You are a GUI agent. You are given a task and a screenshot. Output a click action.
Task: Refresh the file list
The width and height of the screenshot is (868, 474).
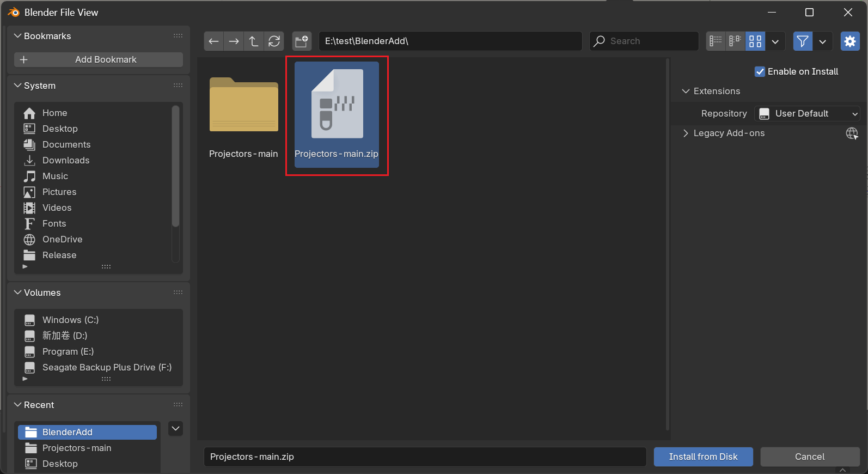pyautogui.click(x=274, y=41)
